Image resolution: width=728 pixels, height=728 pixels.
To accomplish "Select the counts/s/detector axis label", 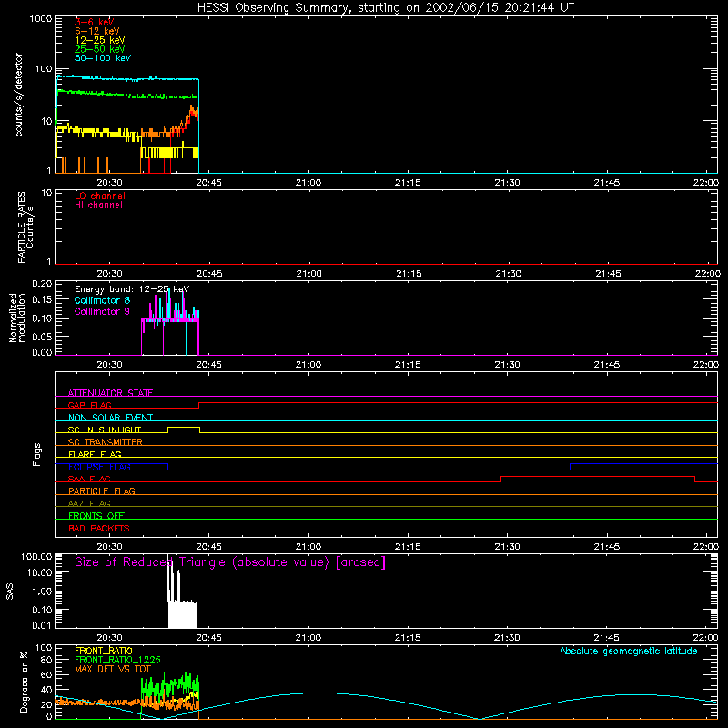I will (19, 95).
